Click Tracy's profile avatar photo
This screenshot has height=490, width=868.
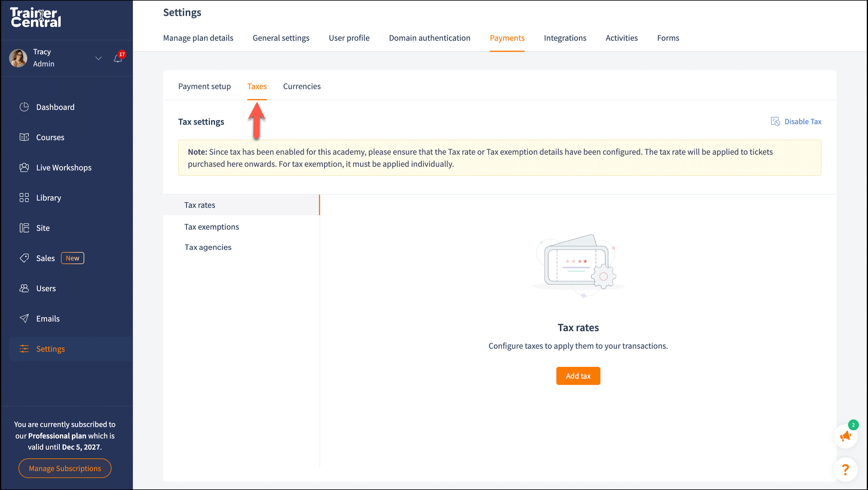coord(18,58)
